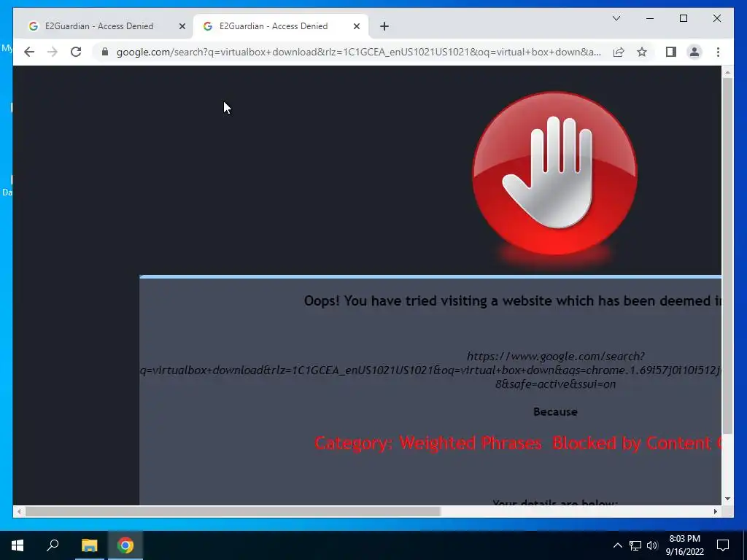Click the vertical scrollbar up arrow

point(727,72)
